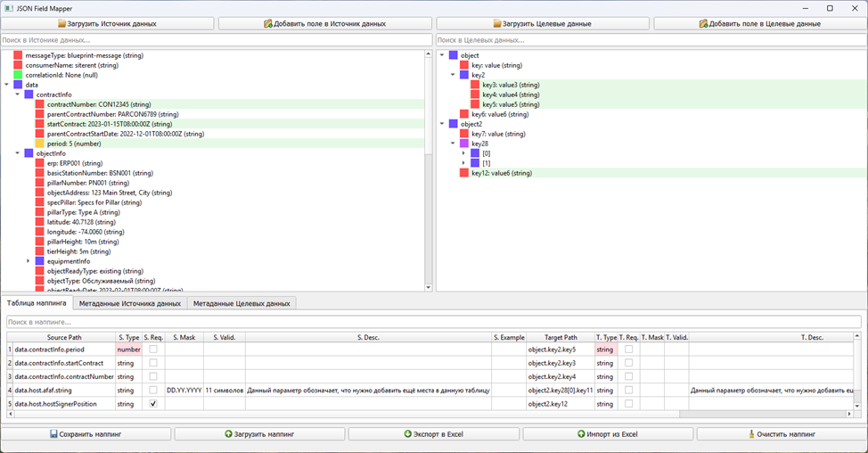Click yellow number icon beside period: 5

click(x=39, y=144)
